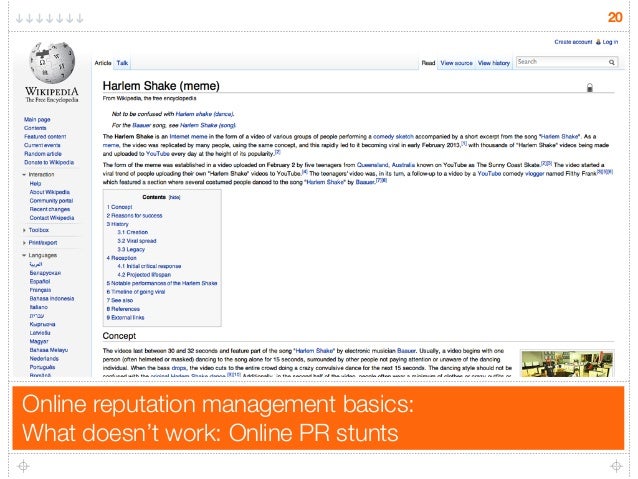The width and height of the screenshot is (638, 479).
Task: Select the Read tab
Action: point(428,63)
